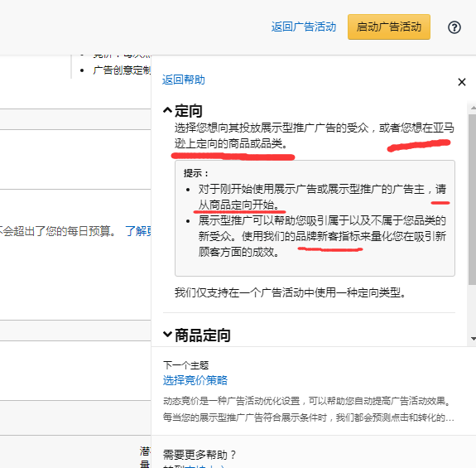
Task: Click the 动态竞价 description paragraph
Action: click(x=309, y=409)
